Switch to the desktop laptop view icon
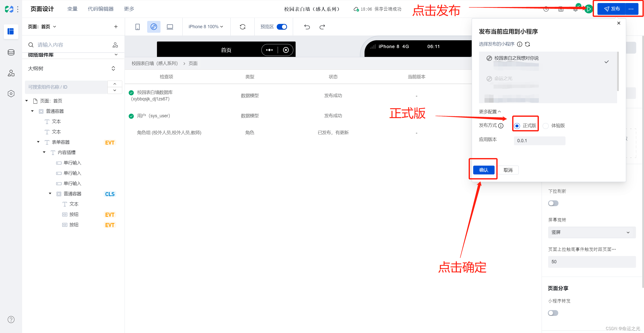The height and width of the screenshot is (333, 644). click(170, 27)
